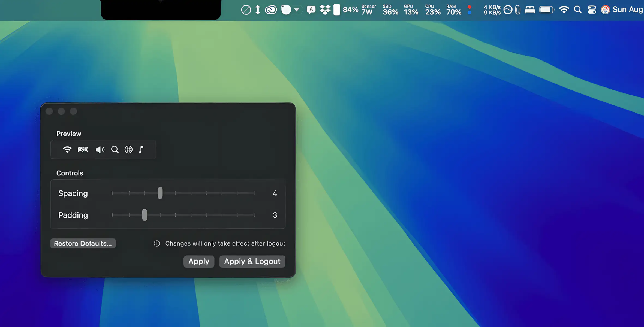Open Control Center in menu bar
Viewport: 644px width, 327px height.
(592, 10)
